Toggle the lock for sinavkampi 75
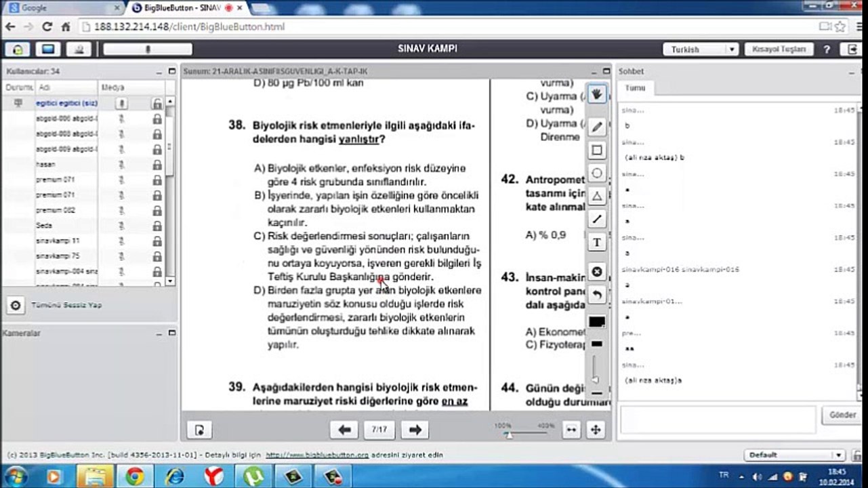The image size is (868, 488). point(157,256)
